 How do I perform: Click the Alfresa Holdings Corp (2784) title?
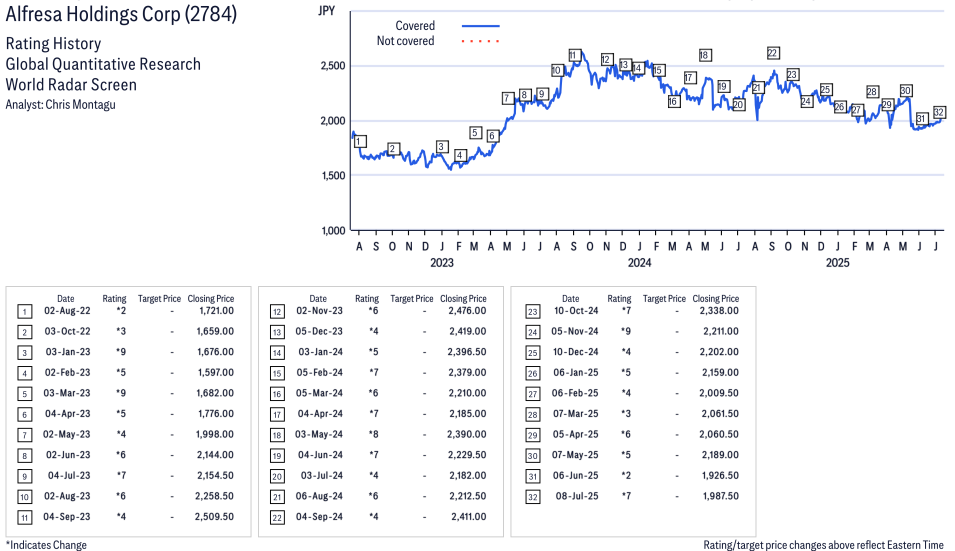tap(121, 13)
